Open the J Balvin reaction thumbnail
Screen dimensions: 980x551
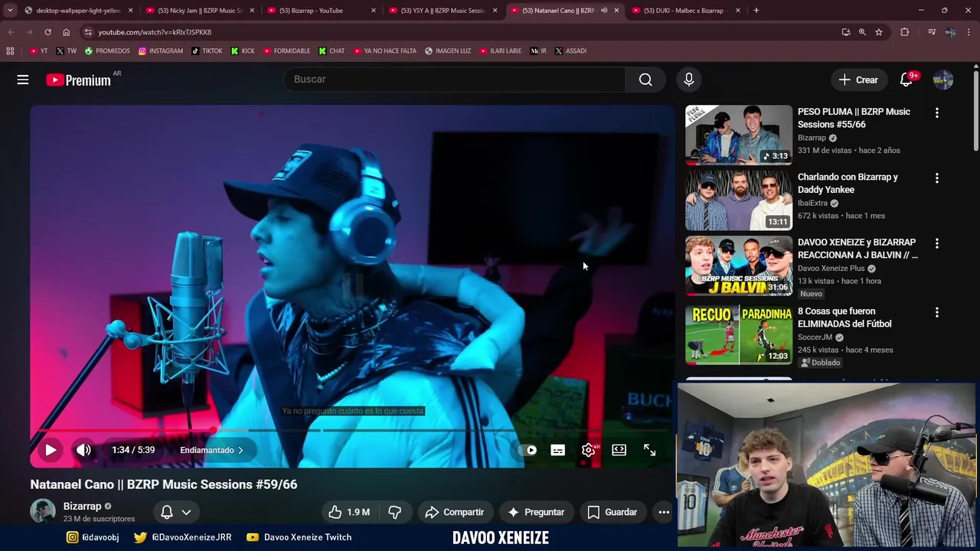[739, 266]
